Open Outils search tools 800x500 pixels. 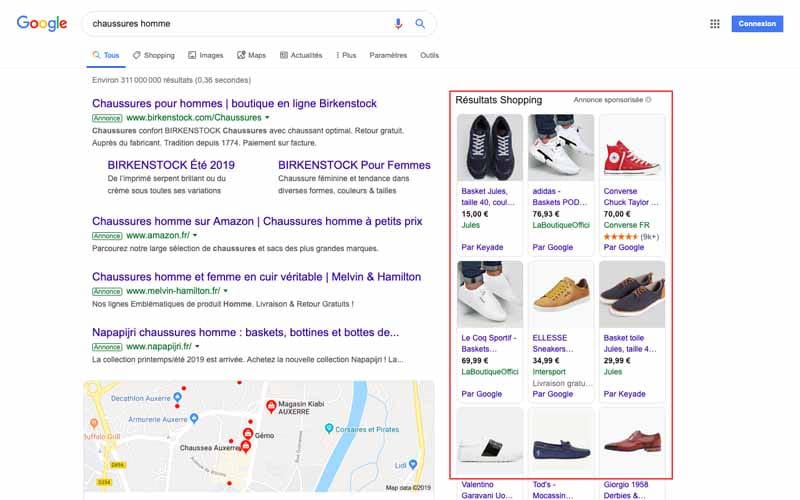coord(430,55)
